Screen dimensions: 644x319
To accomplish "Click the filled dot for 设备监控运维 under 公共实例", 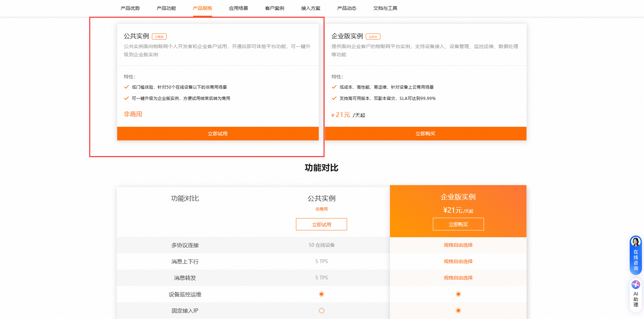I will (321, 294).
